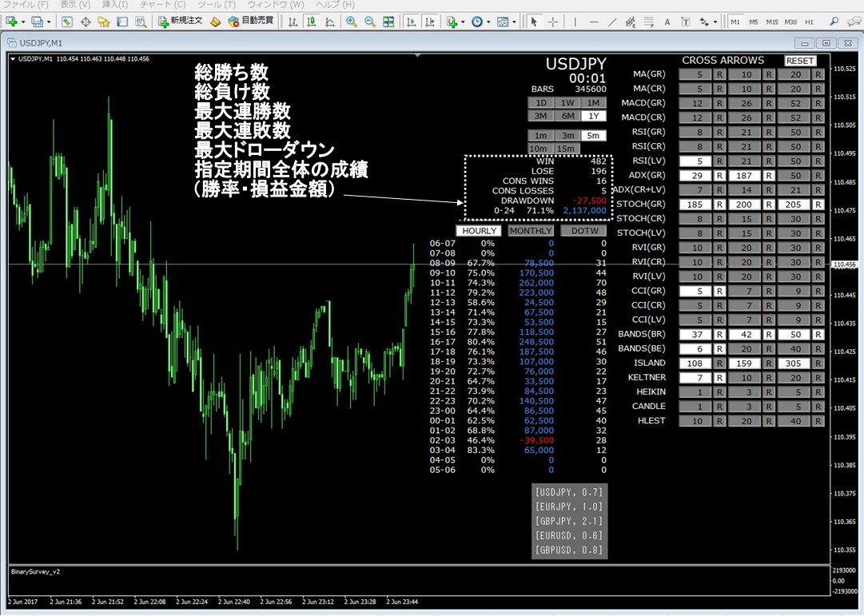864x616 pixels.
Task: Pick the trendline drawing tool
Action: coord(612,22)
